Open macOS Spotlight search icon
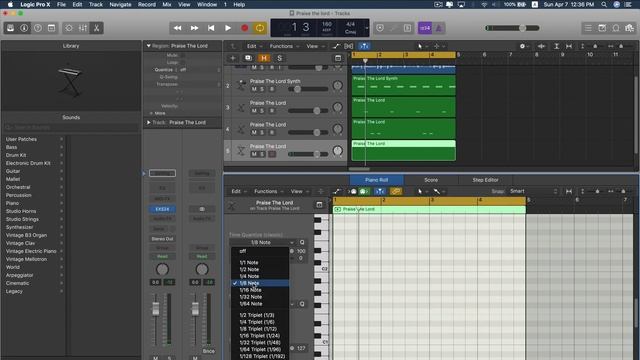The height and width of the screenshot is (360, 640). coord(604,4)
